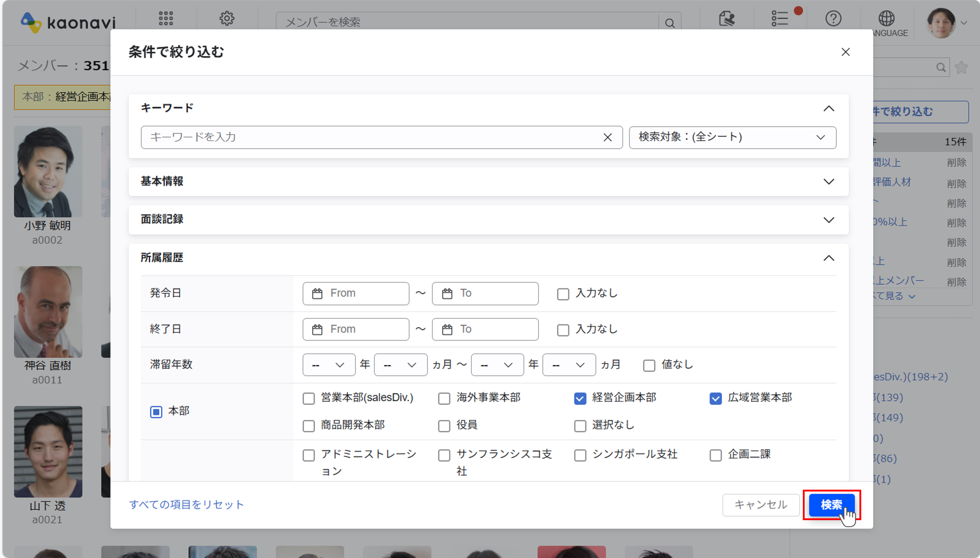The height and width of the screenshot is (558, 980).
Task: Click calendar icon in 終了日 To field
Action: click(447, 329)
